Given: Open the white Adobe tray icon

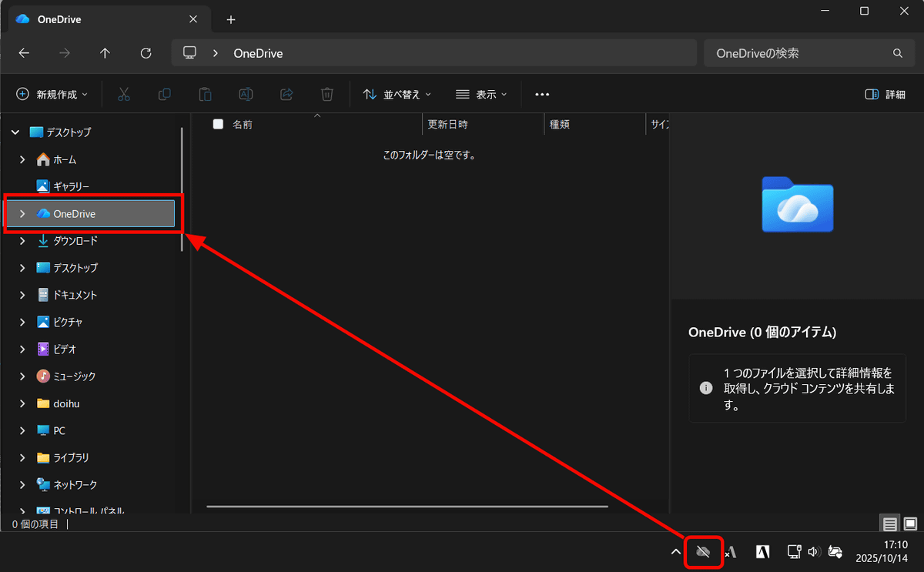Looking at the screenshot, I should pos(763,551).
